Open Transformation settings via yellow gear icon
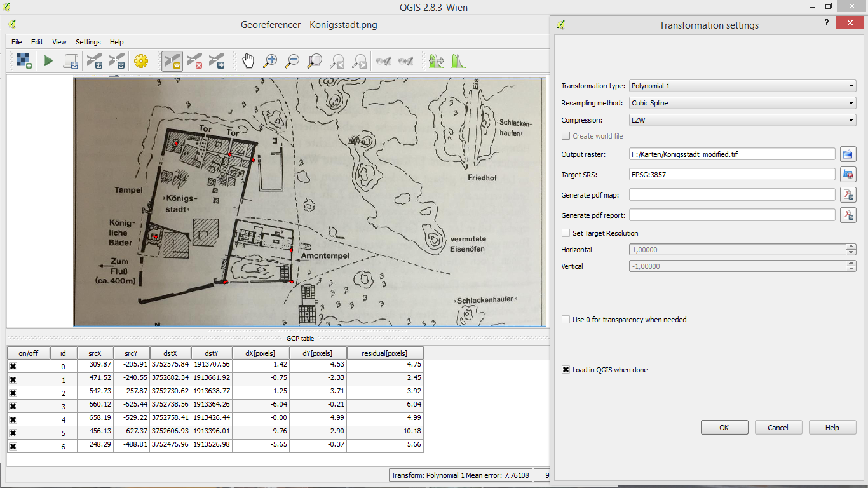 [141, 61]
